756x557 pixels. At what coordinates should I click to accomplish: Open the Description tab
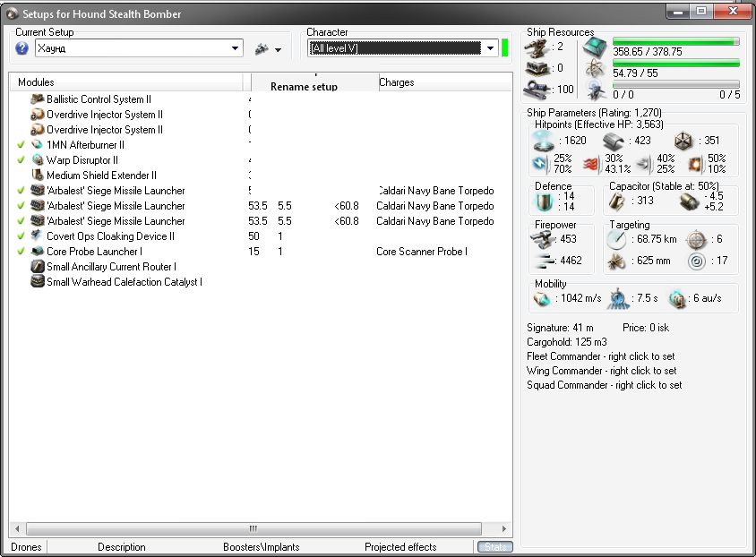point(122,547)
